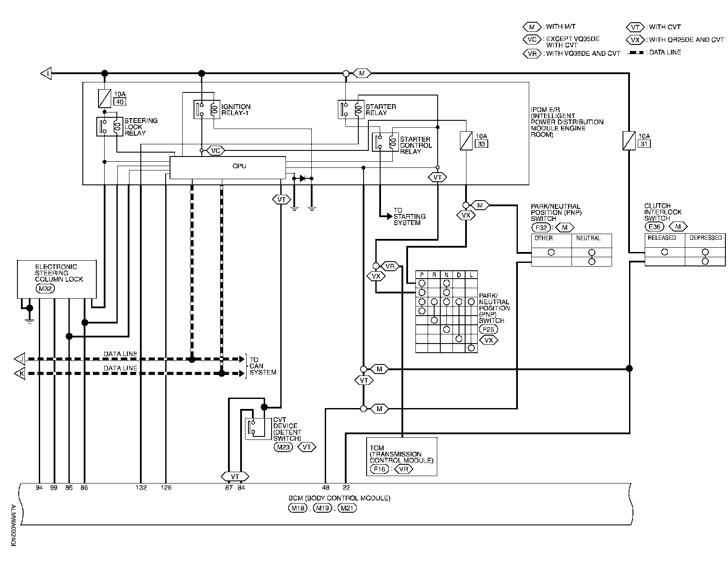Click the 'TO STARTING SYSTEM' label
This screenshot has height=572, width=728.
409,216
